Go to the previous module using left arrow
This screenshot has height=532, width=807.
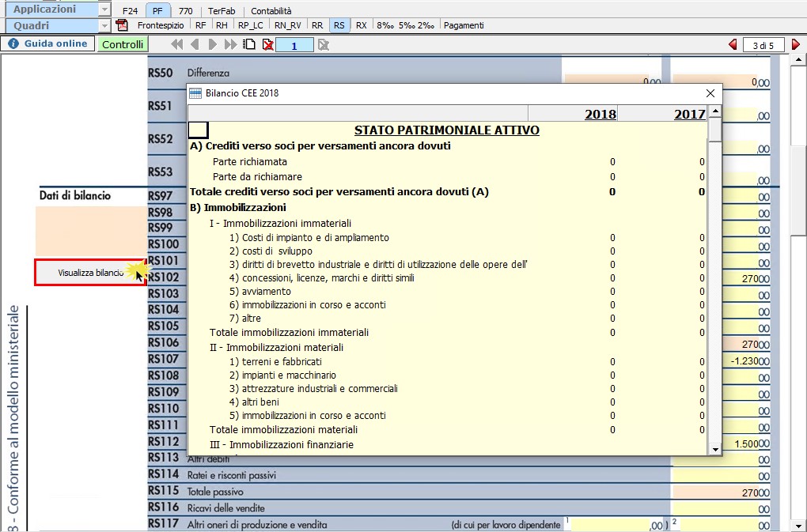tap(195, 45)
